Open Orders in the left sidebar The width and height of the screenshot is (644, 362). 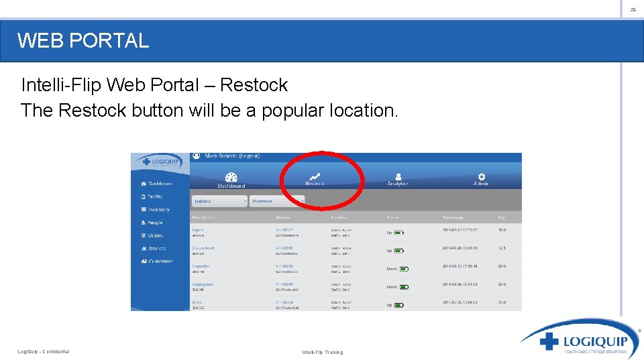click(152, 235)
